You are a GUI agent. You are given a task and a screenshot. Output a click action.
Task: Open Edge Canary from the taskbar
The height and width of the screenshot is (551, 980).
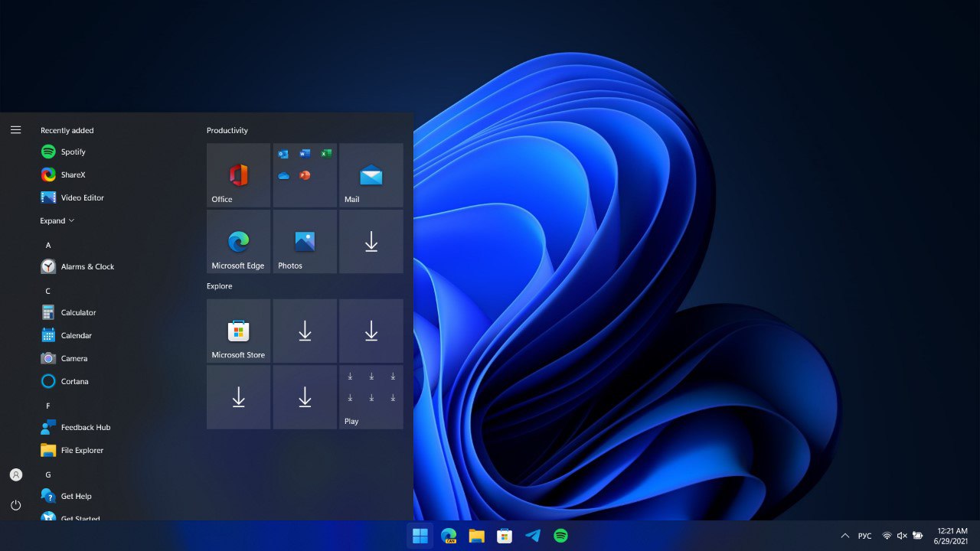click(449, 536)
